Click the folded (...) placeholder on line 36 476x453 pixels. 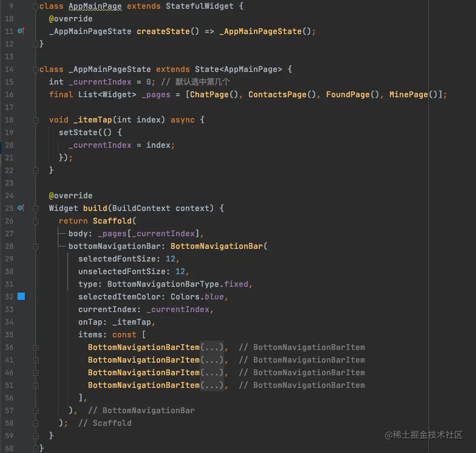[212, 348]
